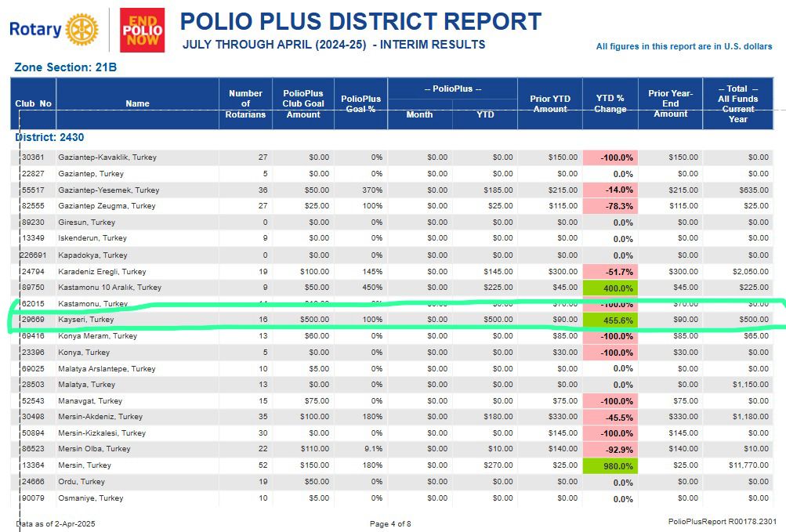Select the $11,770.00 total funds cell
786x532 pixels.
[749, 465]
